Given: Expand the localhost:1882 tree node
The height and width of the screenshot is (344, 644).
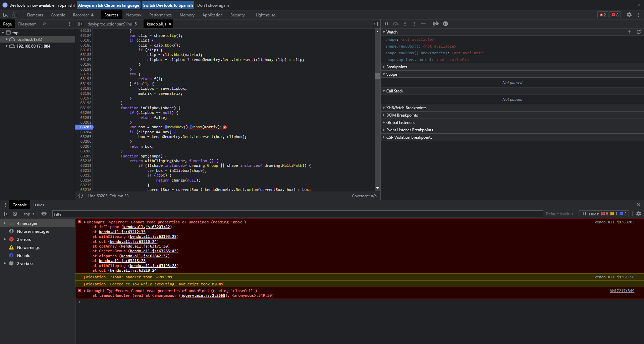Looking at the screenshot, I should click(x=7, y=39).
